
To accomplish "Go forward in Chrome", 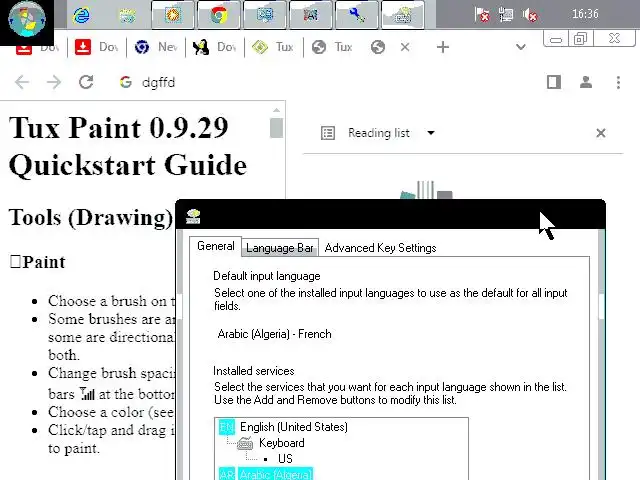I will pos(54,82).
